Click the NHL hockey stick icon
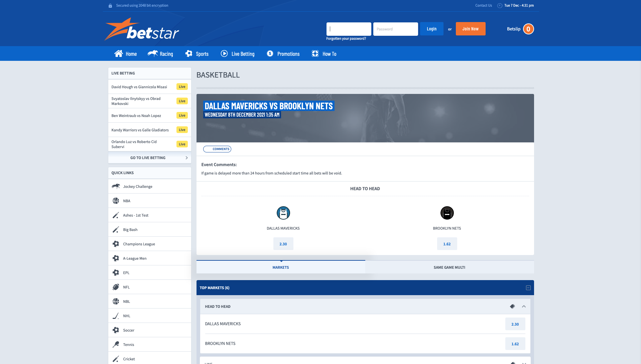This screenshot has height=364, width=641. pos(116,316)
